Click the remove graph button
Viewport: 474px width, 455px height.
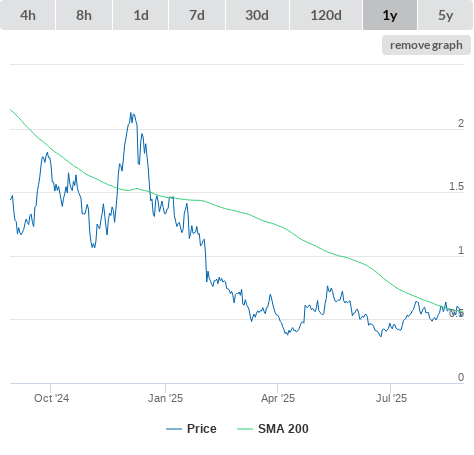(426, 45)
